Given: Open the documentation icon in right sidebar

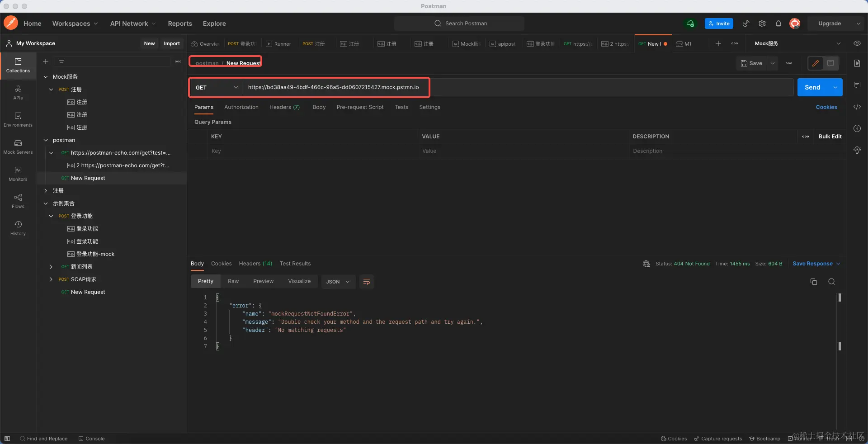Looking at the screenshot, I should coord(857,63).
